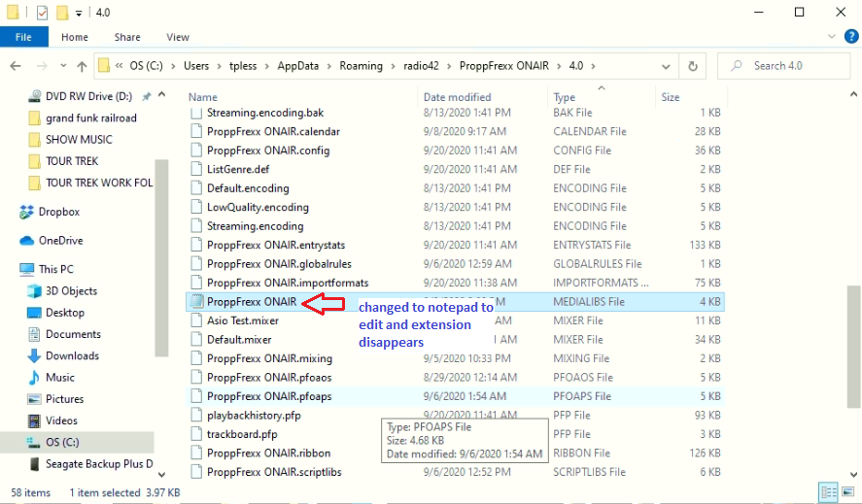Click 'radio42' in the address breadcrumb
The width and height of the screenshot is (862, 504).
click(421, 66)
